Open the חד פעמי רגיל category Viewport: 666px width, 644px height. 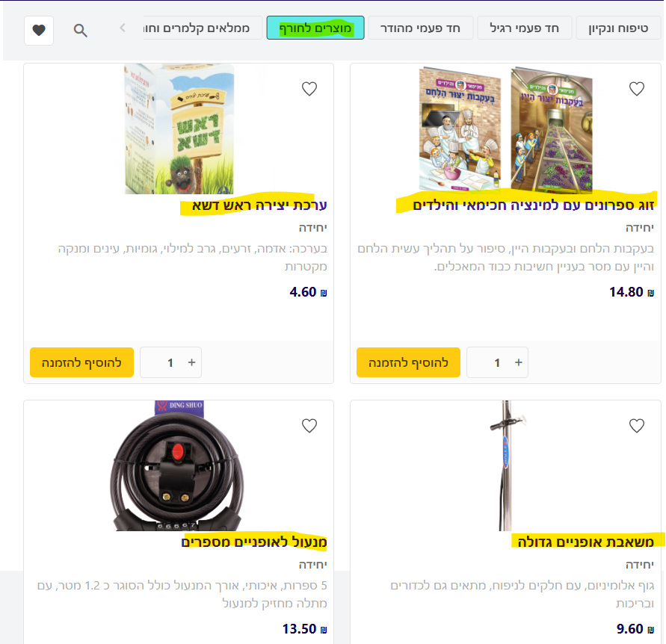[x=524, y=28]
